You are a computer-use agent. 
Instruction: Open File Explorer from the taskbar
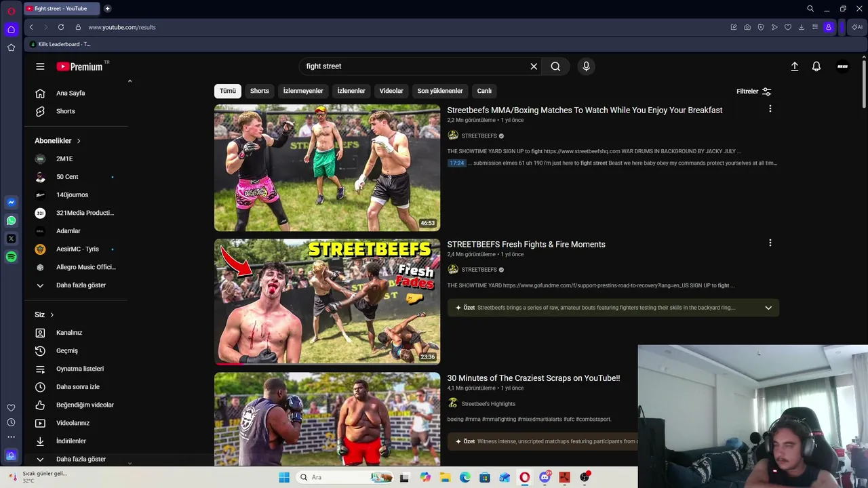(x=445, y=477)
